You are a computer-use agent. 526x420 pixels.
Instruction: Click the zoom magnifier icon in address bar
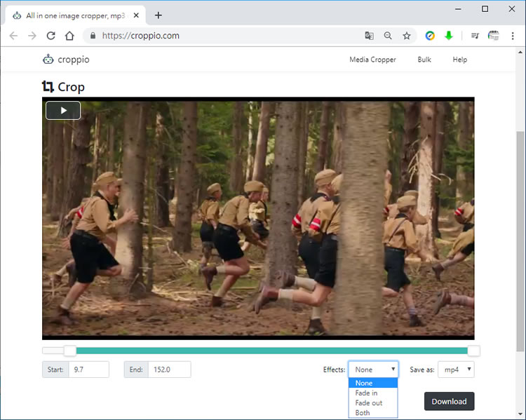point(388,36)
